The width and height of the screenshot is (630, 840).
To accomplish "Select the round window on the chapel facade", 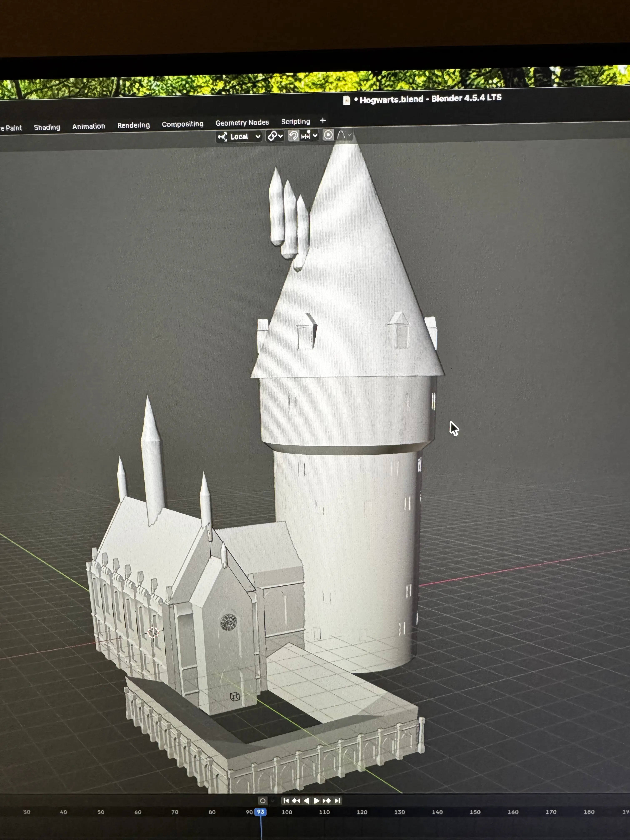I will coord(229,622).
